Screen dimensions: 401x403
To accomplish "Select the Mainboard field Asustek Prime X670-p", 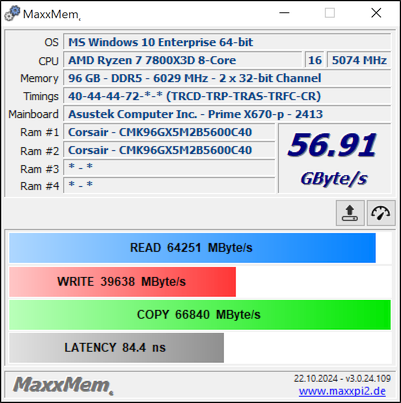I will click(x=227, y=114).
